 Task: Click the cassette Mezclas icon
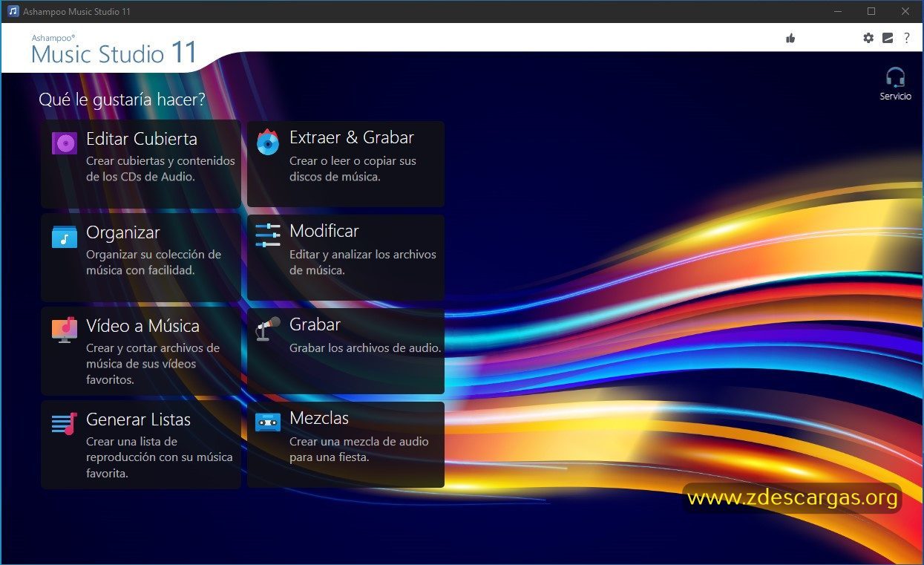pyautogui.click(x=268, y=422)
